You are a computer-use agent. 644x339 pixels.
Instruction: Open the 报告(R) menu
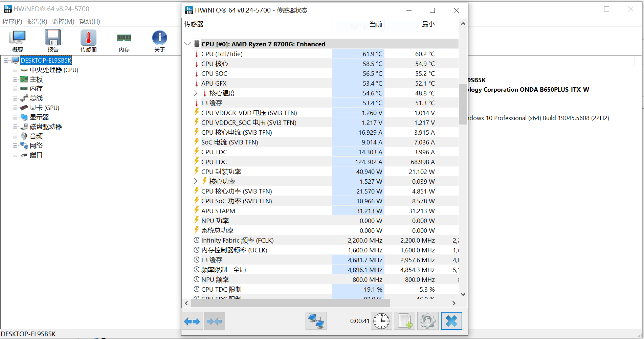(37, 21)
